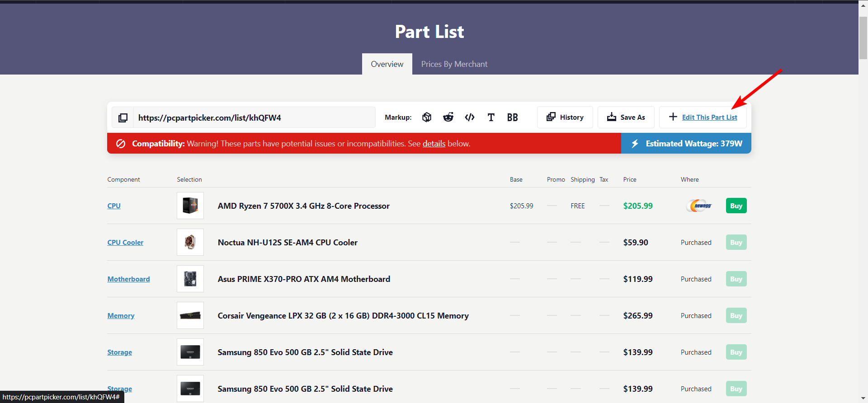
Task: Click the compatibility warning icon
Action: click(121, 144)
